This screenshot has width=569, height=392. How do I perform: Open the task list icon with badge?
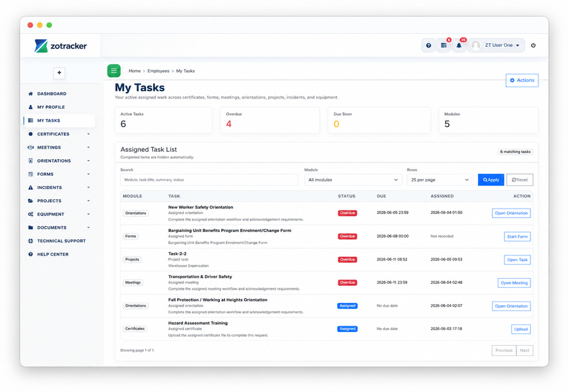tap(444, 46)
